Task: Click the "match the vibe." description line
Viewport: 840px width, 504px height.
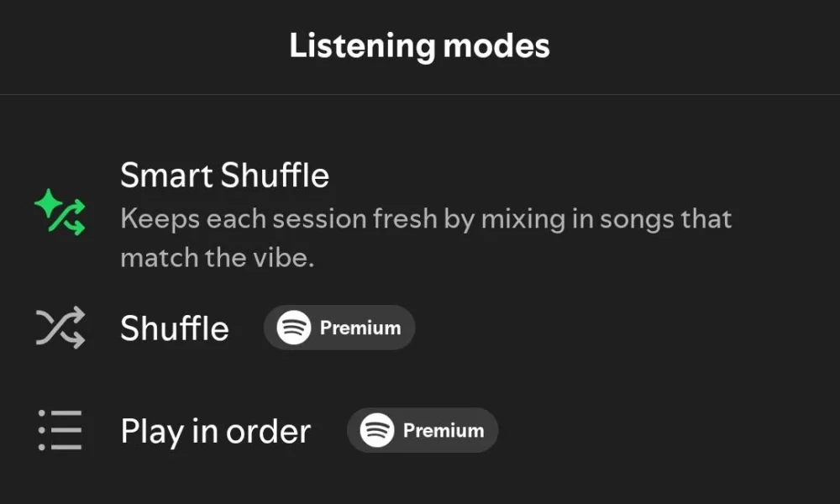Action: pos(217,258)
